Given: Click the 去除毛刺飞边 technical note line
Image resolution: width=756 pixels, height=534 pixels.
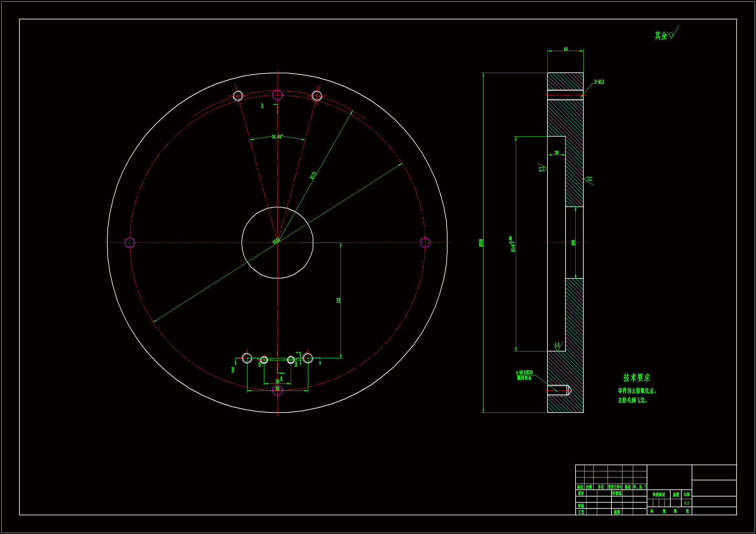Looking at the screenshot, I should [x=632, y=400].
